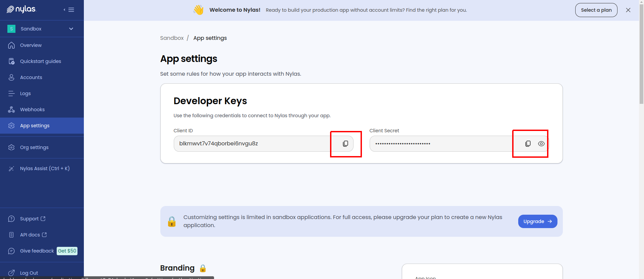Click the Nylas logo
This screenshot has width=644, height=279.
pos(21,9)
